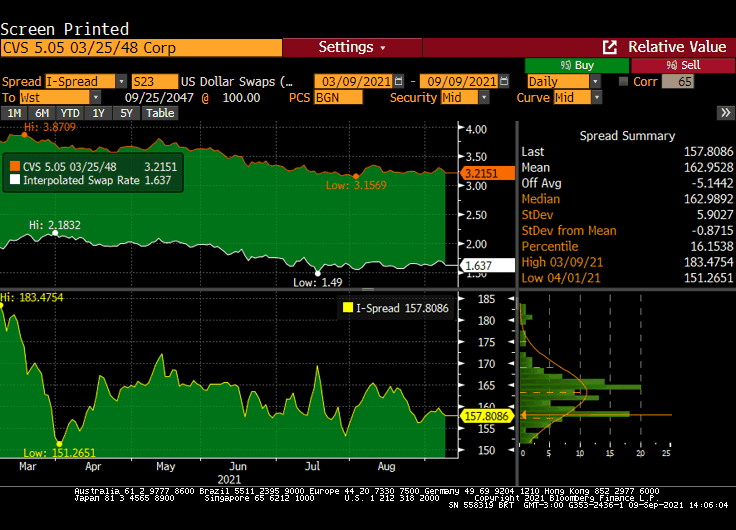Open start date calendar picker icon
Viewport: 736px width, 530px height.
pyautogui.click(x=399, y=81)
